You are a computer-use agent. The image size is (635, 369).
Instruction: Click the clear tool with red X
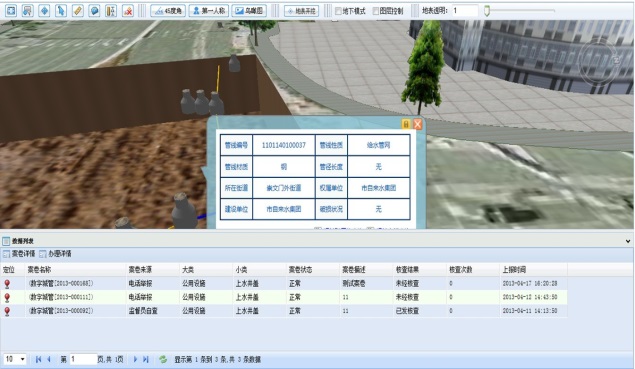coord(128,11)
